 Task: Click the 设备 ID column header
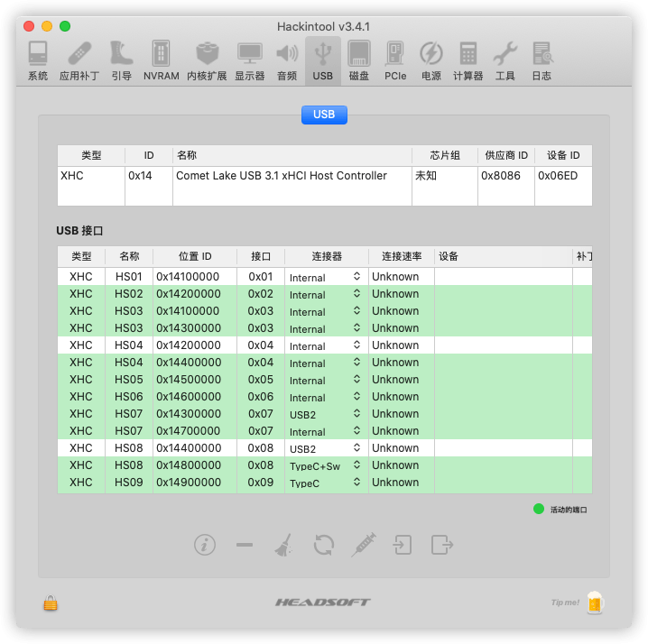[563, 155]
